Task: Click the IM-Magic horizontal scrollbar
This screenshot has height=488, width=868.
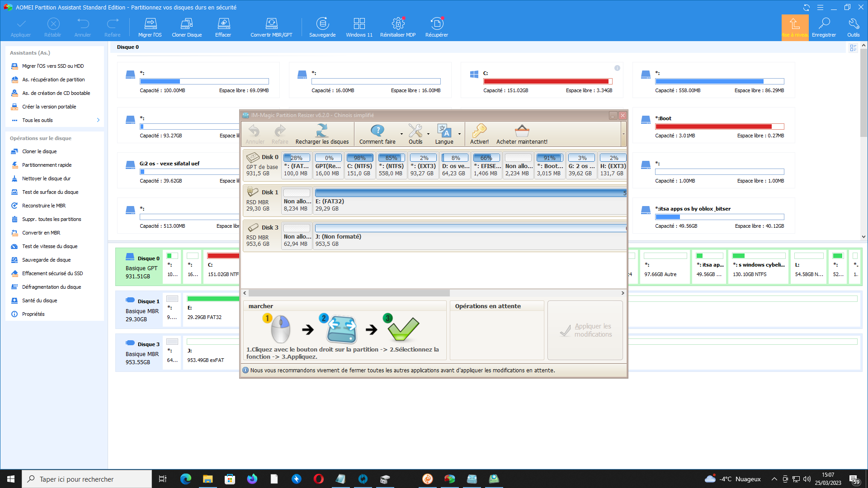Action: (x=349, y=293)
